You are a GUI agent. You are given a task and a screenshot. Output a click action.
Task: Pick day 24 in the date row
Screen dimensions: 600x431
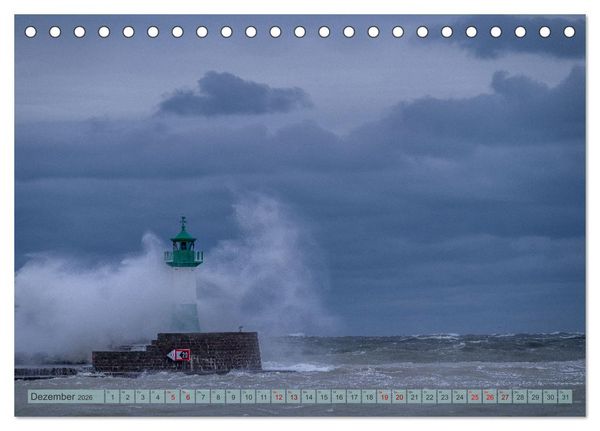(x=460, y=397)
